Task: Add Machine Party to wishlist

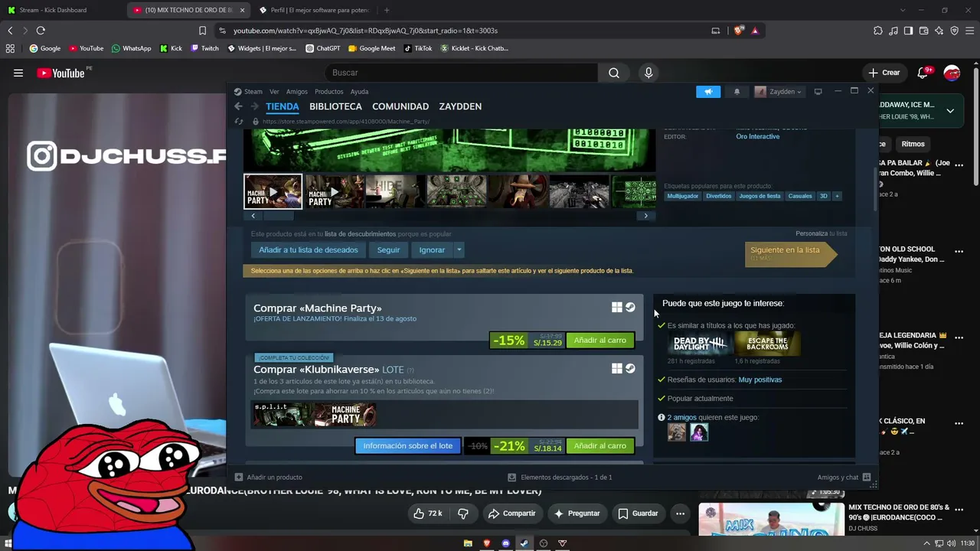Action: pyautogui.click(x=309, y=249)
